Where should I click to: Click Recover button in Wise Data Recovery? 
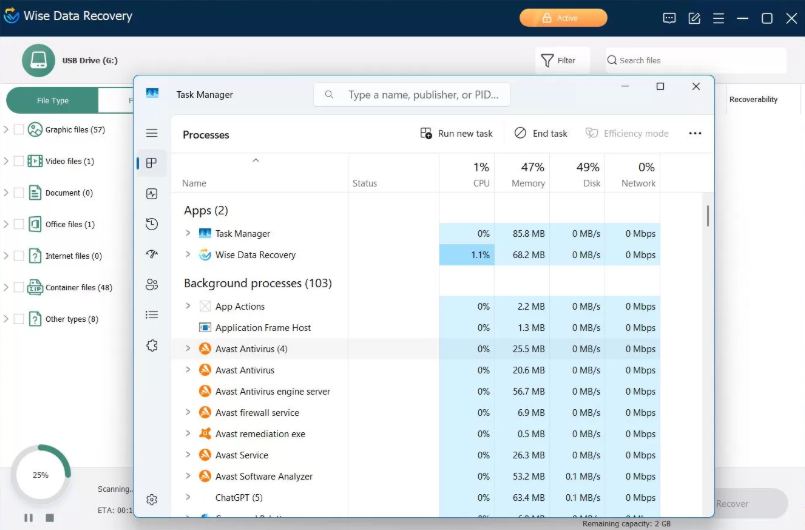pos(750,503)
